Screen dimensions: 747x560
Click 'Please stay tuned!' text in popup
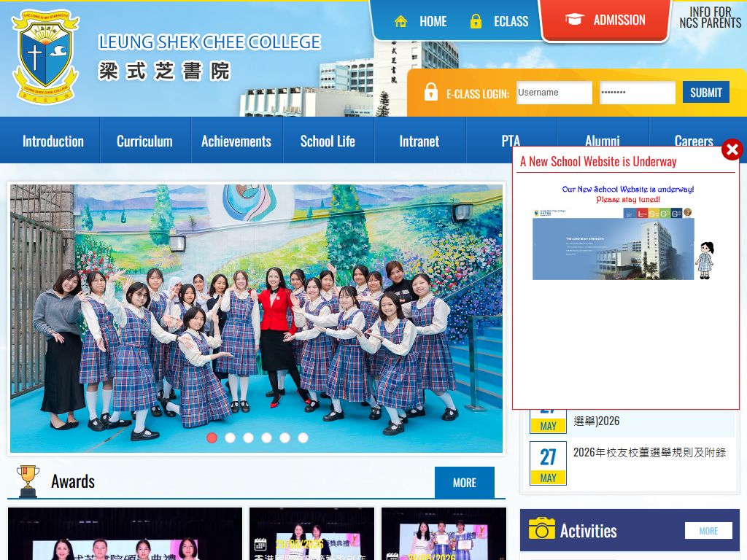pos(628,200)
